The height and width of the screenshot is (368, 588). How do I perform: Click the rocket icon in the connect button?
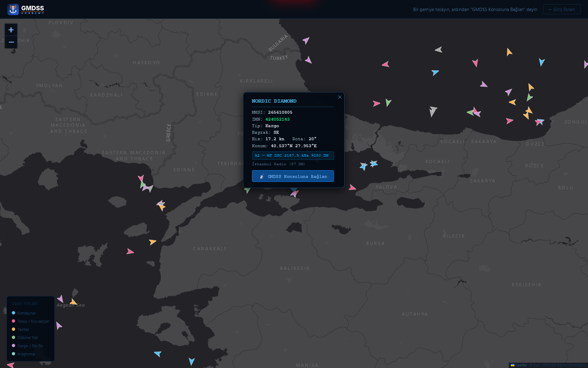point(262,177)
